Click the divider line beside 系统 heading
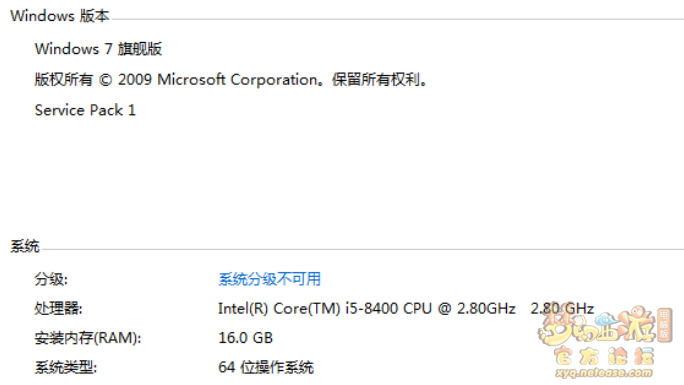The image size is (684, 385). click(x=362, y=250)
